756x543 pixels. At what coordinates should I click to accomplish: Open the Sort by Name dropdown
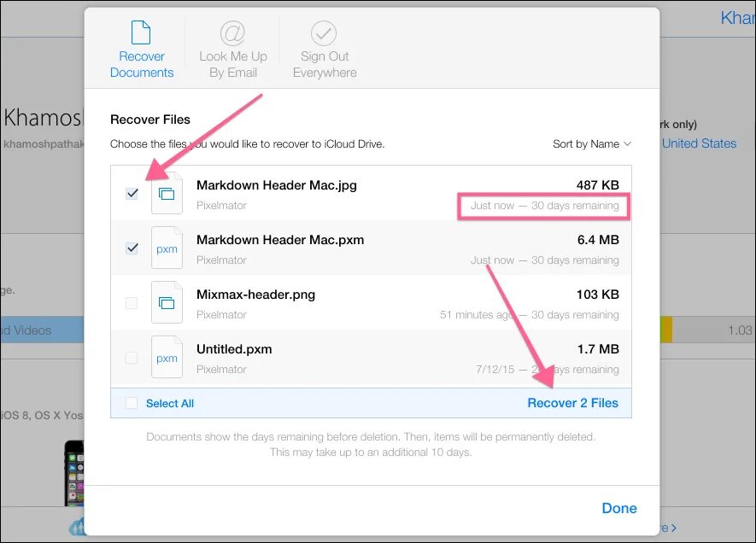pyautogui.click(x=592, y=143)
